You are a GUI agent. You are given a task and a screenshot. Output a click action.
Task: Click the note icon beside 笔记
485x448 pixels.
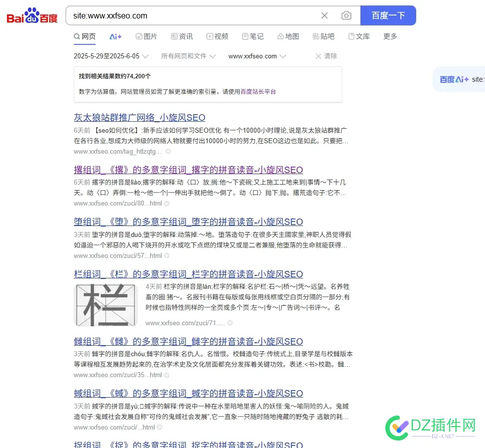point(245,36)
